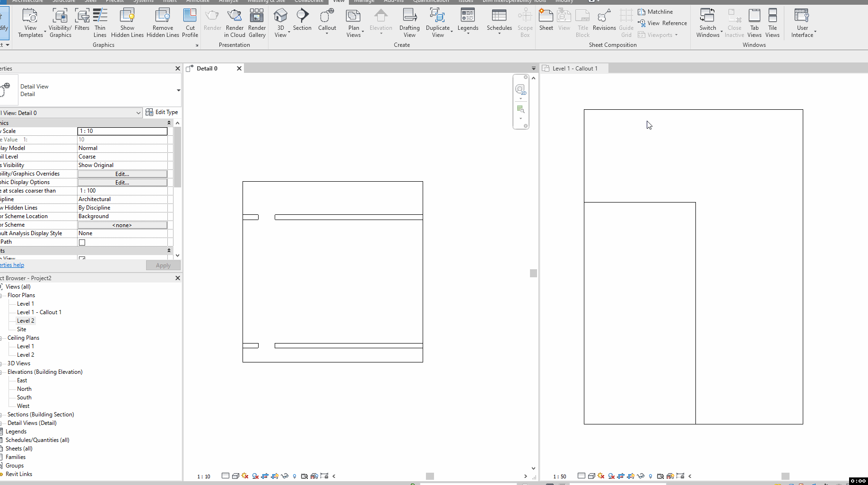Select the Matchline tool
The image size is (868, 485).
[x=655, y=12]
